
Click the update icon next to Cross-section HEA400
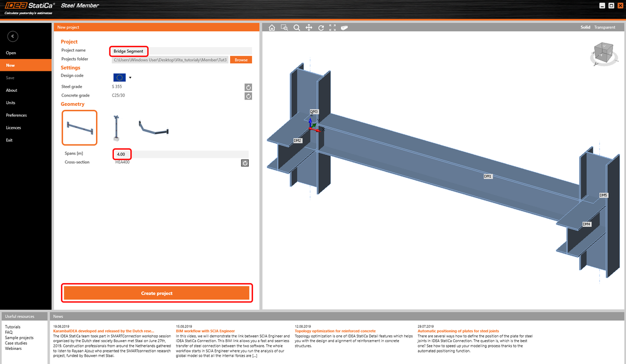tap(245, 163)
